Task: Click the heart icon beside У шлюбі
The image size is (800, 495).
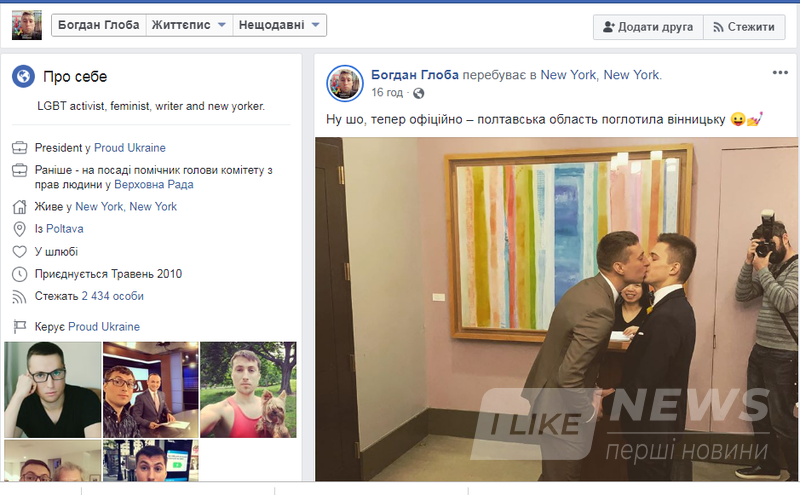Action: (19, 252)
